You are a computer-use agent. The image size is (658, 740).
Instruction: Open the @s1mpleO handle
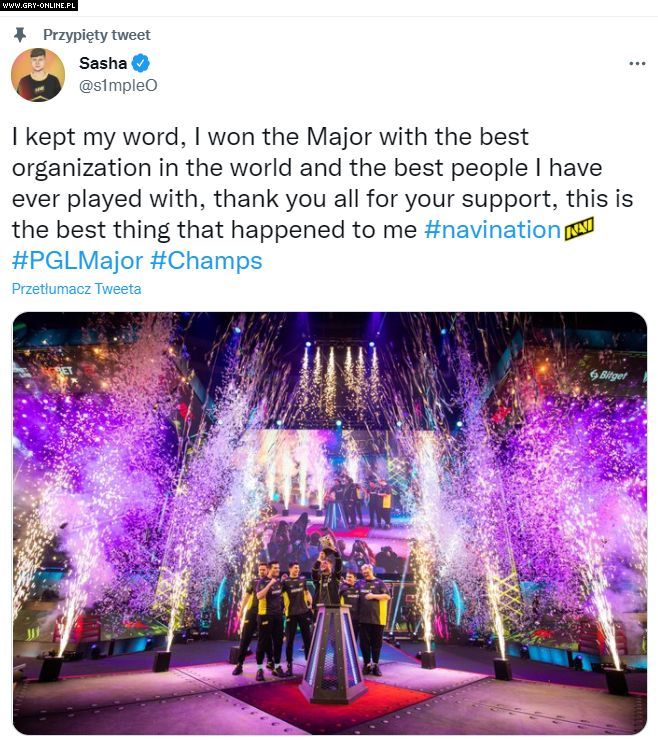tap(118, 85)
